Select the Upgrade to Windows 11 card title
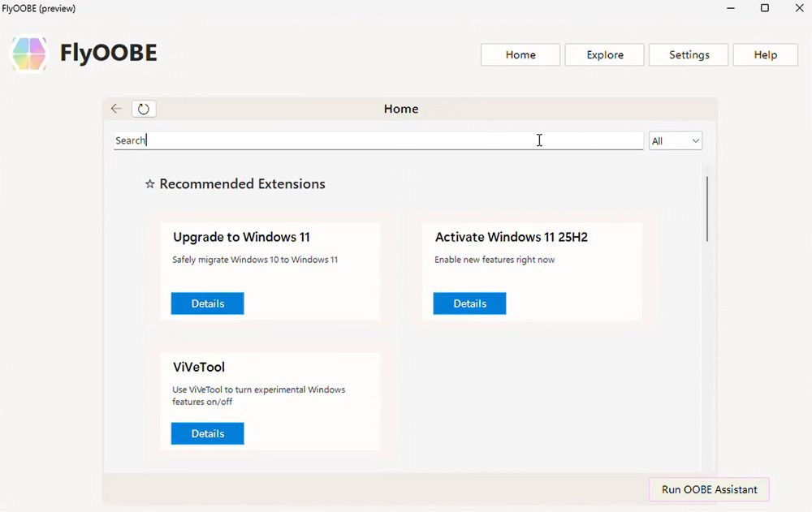This screenshot has height=512, width=812. click(x=241, y=237)
